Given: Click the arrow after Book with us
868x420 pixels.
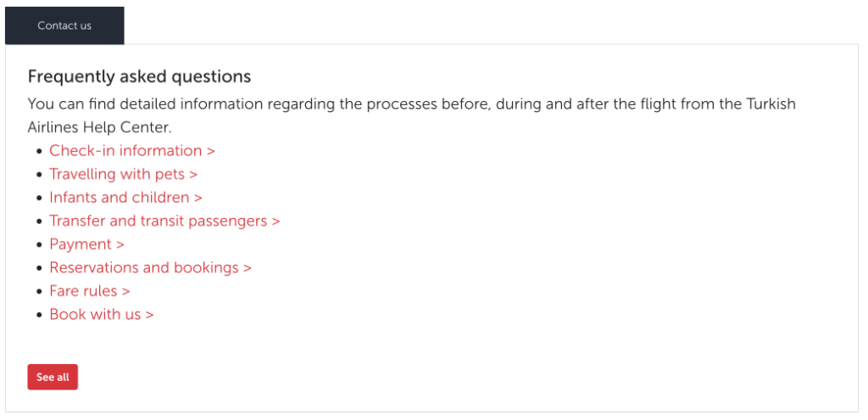Looking at the screenshot, I should [x=149, y=314].
